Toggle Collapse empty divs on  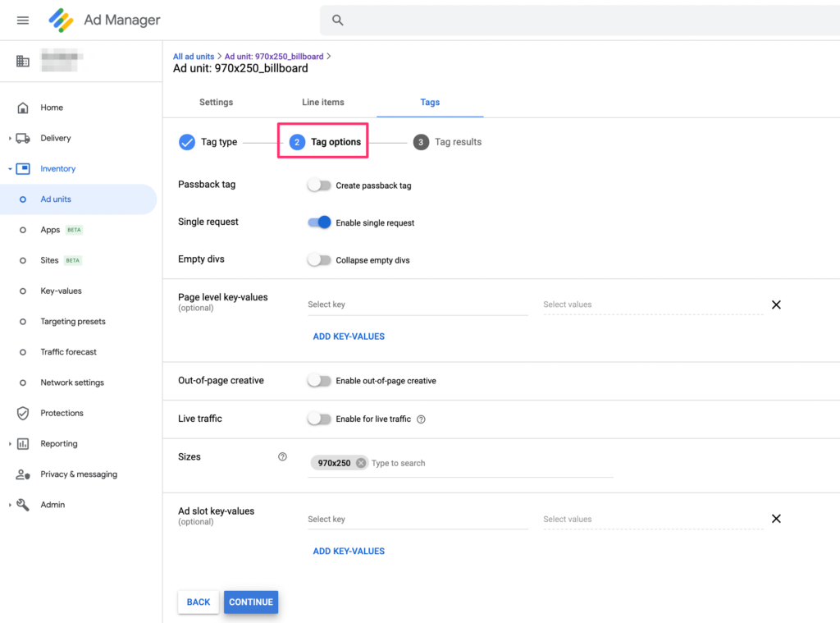click(x=319, y=259)
